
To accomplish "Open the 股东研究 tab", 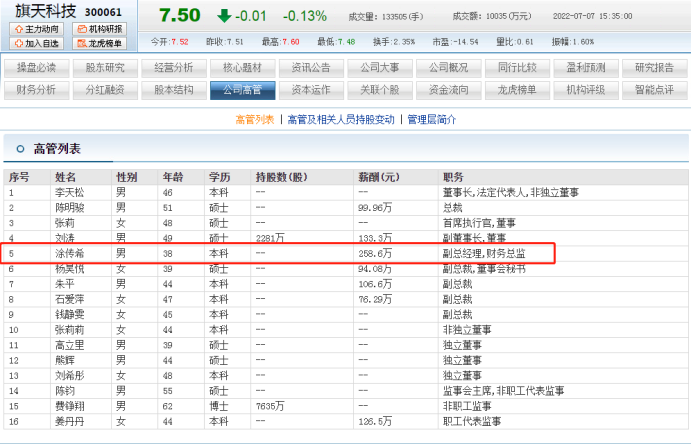I will click(x=105, y=68).
